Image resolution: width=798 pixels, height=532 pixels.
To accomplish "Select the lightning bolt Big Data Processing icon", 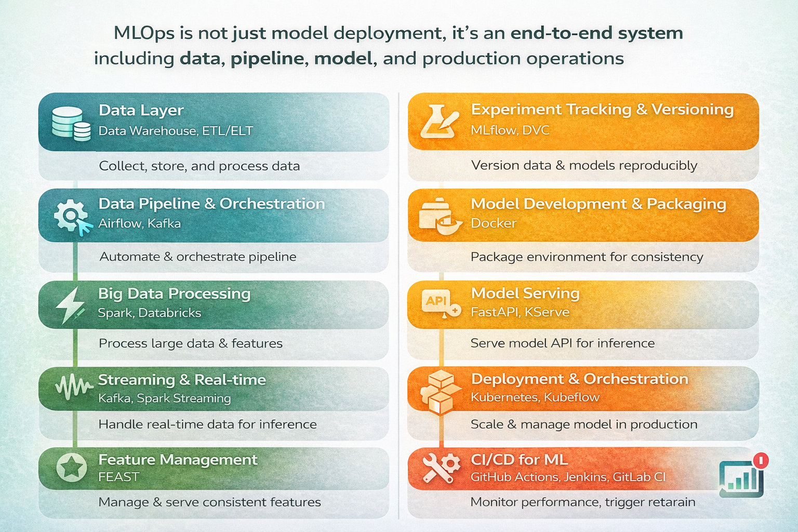I will click(70, 305).
